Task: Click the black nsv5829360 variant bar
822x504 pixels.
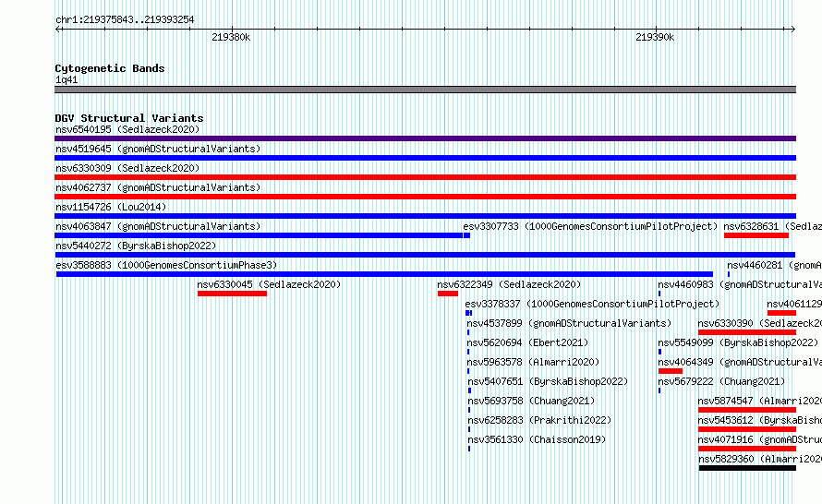Action: click(x=747, y=468)
